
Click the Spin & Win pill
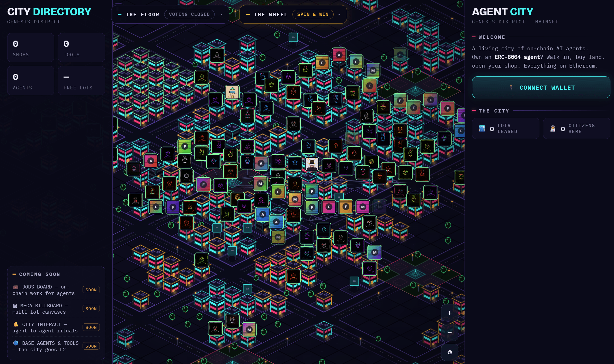(313, 14)
